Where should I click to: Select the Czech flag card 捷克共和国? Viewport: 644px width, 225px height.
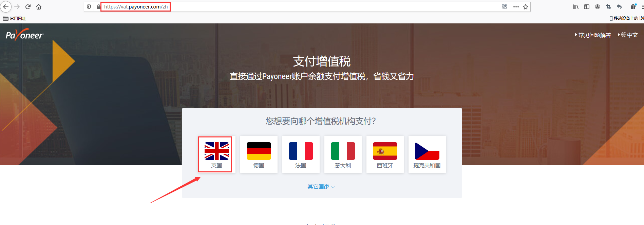(427, 154)
